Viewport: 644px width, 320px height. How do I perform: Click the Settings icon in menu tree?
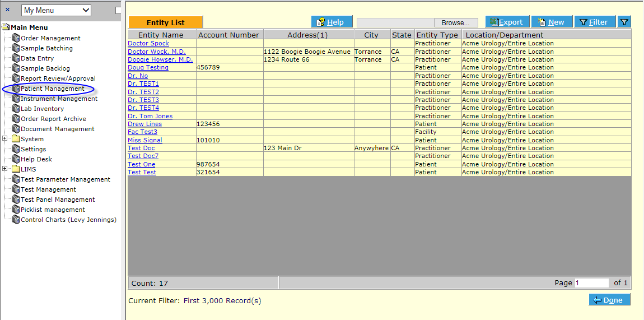pyautogui.click(x=16, y=149)
